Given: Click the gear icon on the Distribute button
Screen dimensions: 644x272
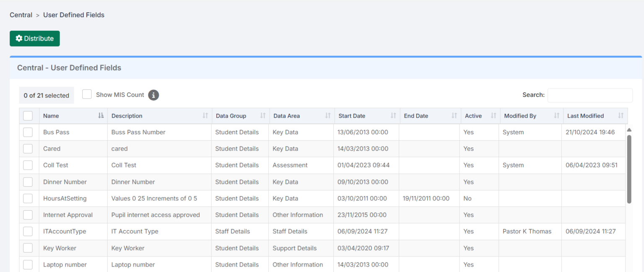Looking at the screenshot, I should click(19, 38).
